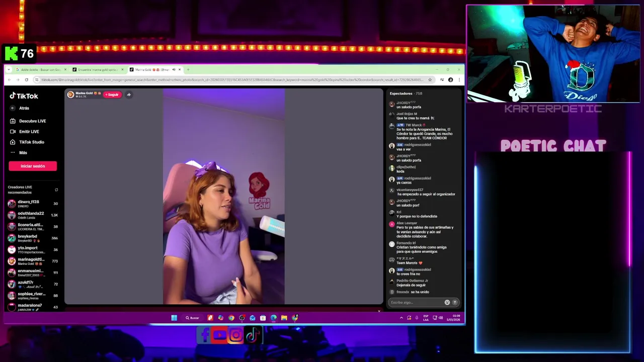Viewport: 644px width, 362px height.
Task: Expand the Más menu in the sidebar
Action: click(x=19, y=153)
